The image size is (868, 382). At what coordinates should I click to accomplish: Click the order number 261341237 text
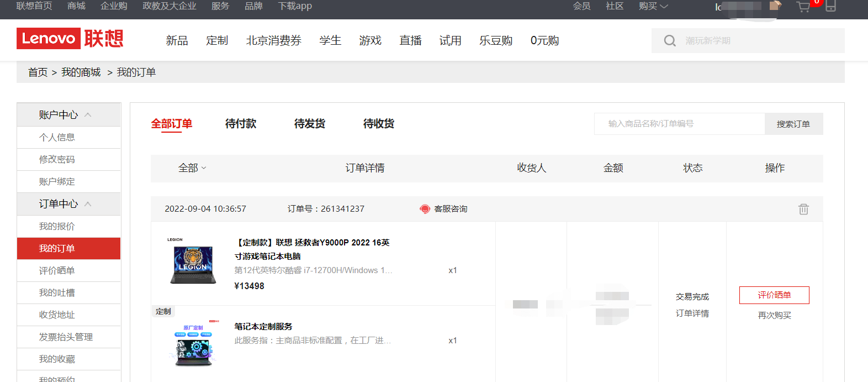click(x=342, y=209)
